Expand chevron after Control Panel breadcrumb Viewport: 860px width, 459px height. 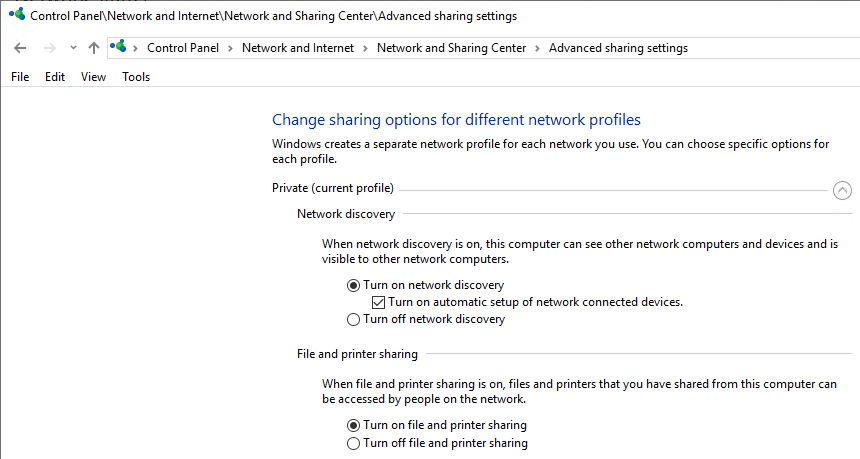click(230, 48)
